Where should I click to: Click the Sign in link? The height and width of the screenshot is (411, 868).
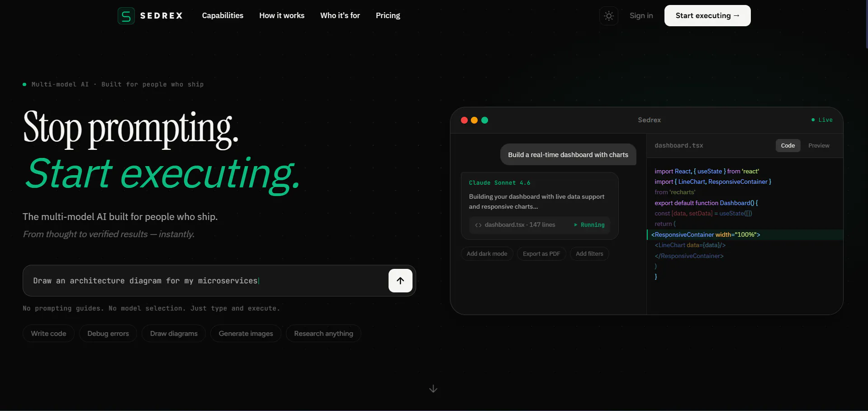pyautogui.click(x=641, y=15)
